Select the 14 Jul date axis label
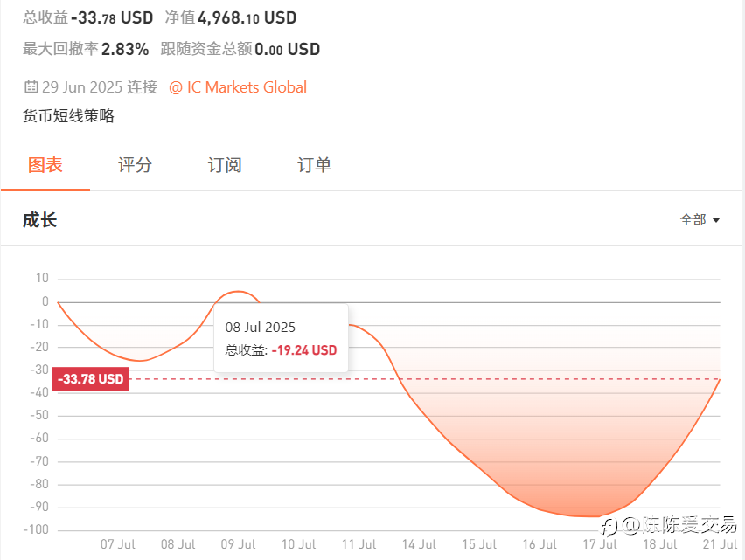 pos(419,544)
